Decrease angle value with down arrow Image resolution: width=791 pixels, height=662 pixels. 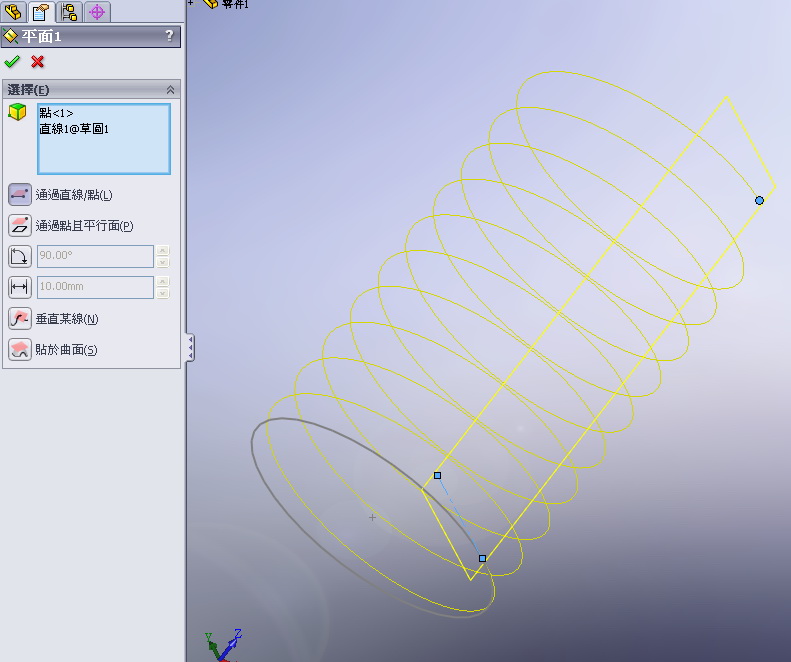tap(162, 262)
